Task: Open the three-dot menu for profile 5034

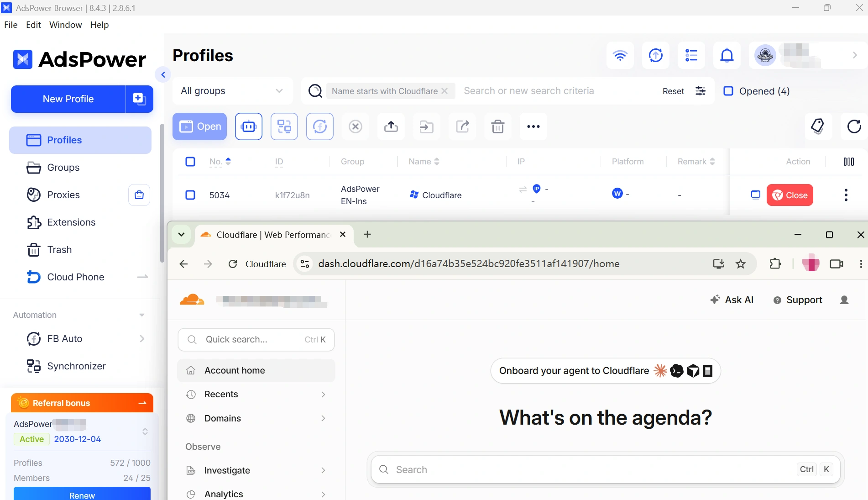Action: coord(846,195)
